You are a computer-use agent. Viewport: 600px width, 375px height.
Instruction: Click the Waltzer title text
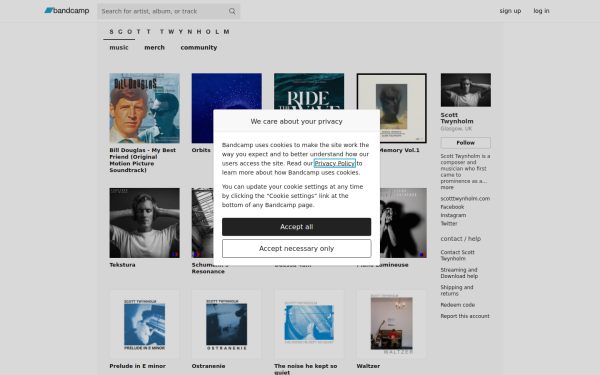pyautogui.click(x=368, y=366)
